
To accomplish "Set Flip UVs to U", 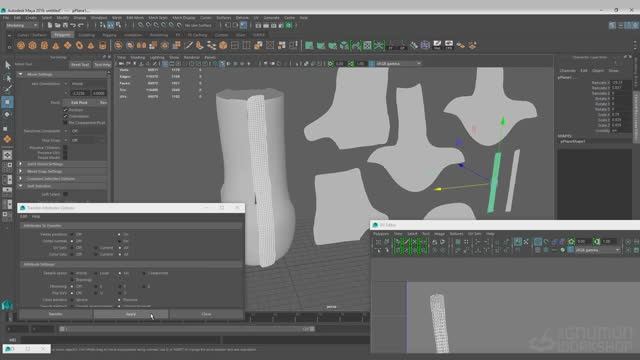I will [96, 293].
